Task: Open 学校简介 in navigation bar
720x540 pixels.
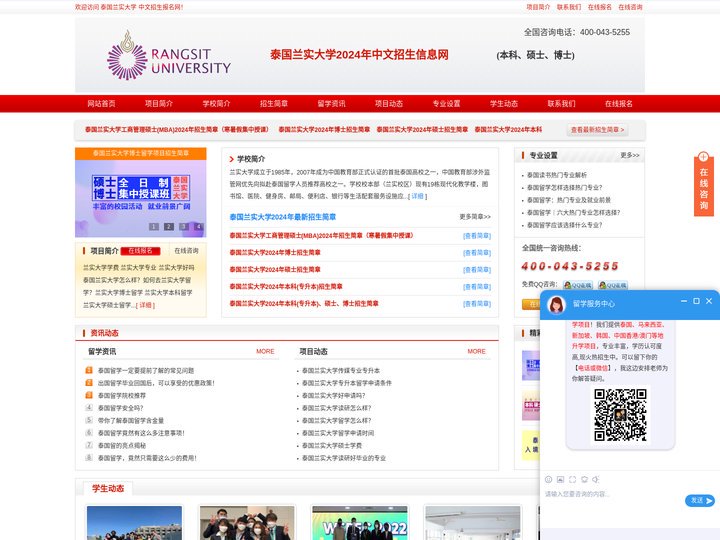Action: pos(216,104)
